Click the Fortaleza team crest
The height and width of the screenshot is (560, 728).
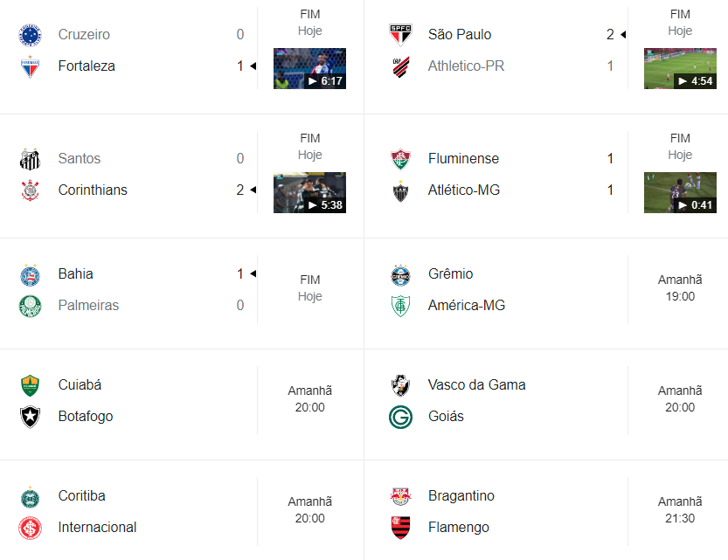(x=30, y=66)
